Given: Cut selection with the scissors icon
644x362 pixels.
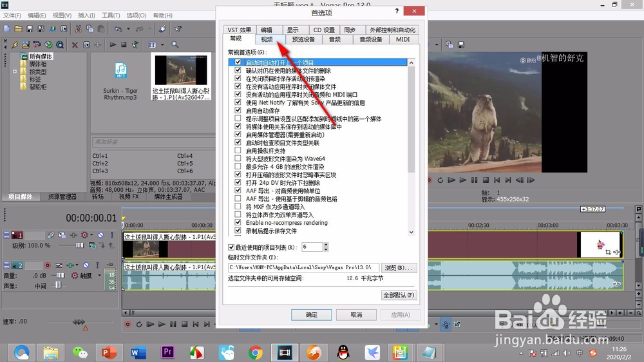Looking at the screenshot, I should (x=78, y=29).
